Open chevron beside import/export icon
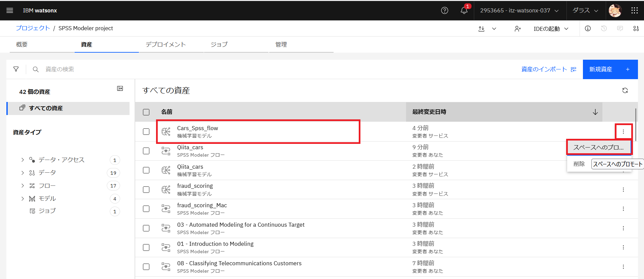644x279 pixels. [x=494, y=29]
